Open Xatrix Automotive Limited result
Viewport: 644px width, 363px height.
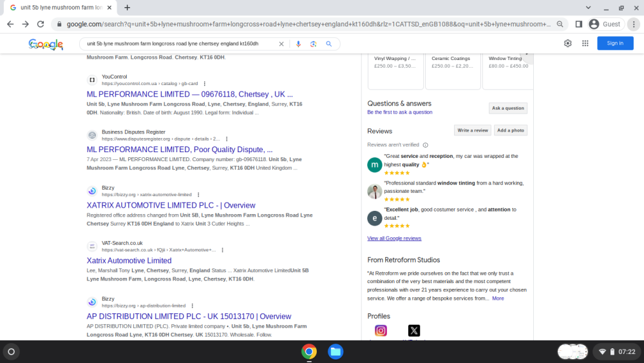(129, 260)
